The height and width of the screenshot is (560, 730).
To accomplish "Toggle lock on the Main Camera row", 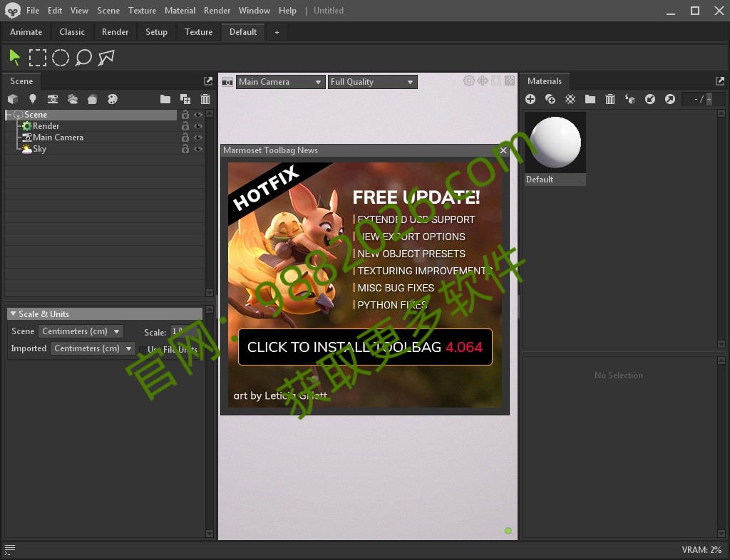I will click(185, 138).
